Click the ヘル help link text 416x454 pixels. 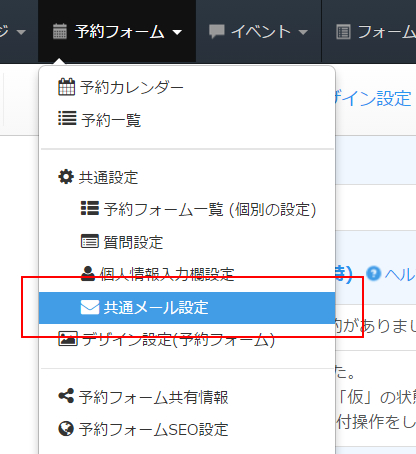pos(400,275)
